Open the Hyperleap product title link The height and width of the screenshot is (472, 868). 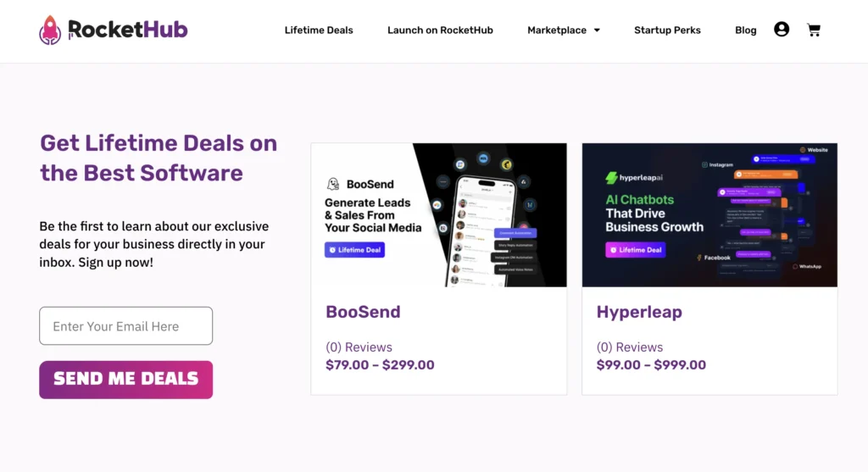tap(639, 312)
